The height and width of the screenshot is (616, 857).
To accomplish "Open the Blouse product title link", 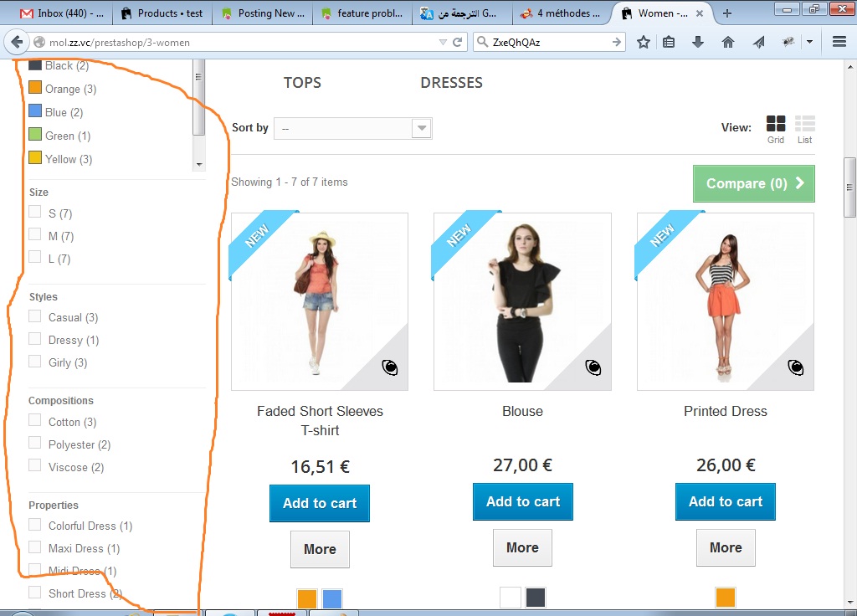I will pyautogui.click(x=522, y=411).
